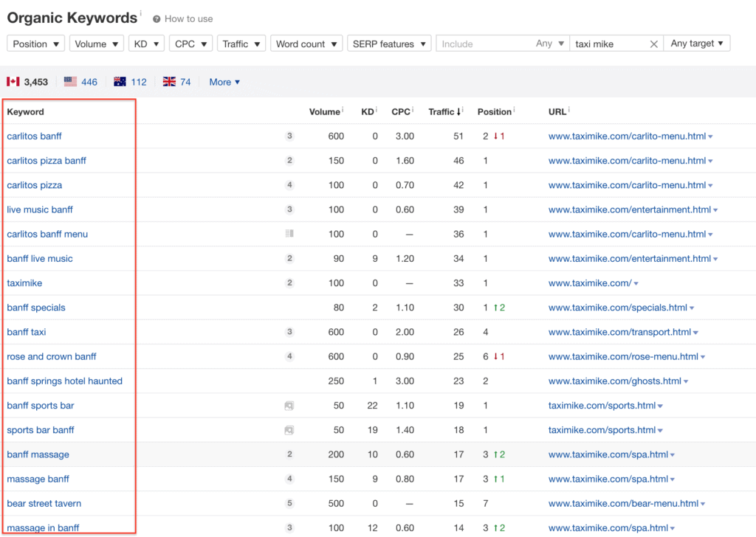Open SERP features badge for banff live music
The image size is (756, 537).
pos(289,259)
